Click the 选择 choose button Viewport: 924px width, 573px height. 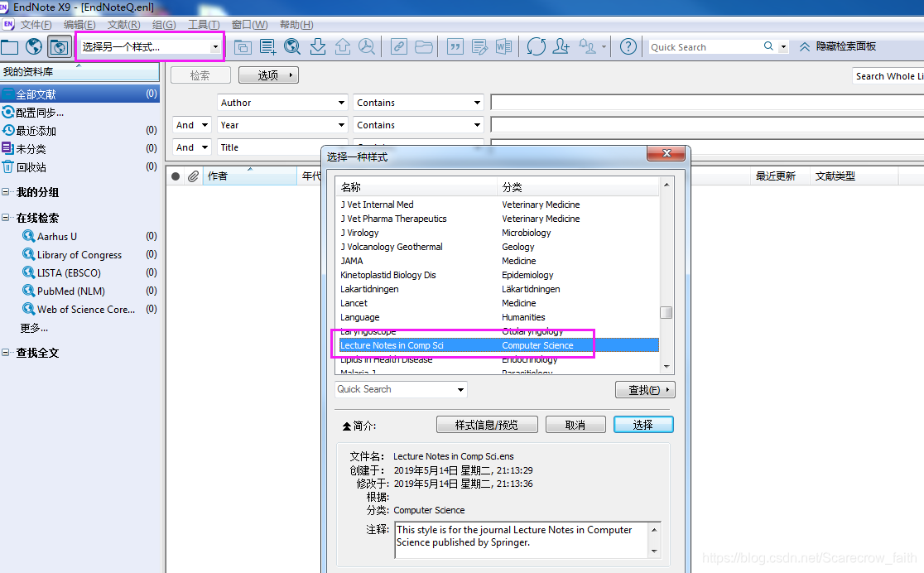tap(643, 425)
